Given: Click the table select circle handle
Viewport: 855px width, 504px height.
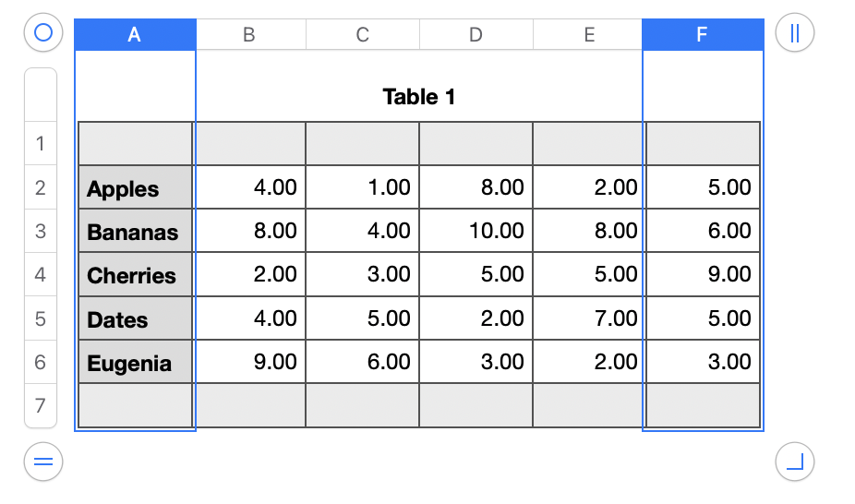Looking at the screenshot, I should 42,34.
